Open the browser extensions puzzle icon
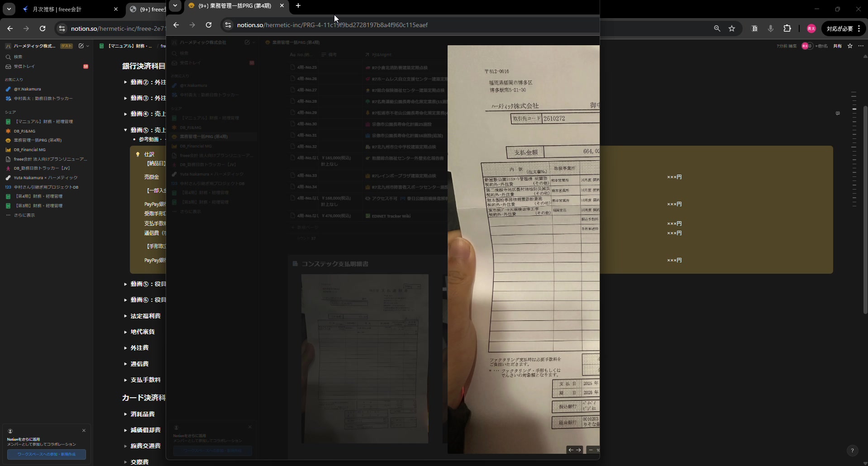Screen dimensions: 868x466 pos(787,29)
